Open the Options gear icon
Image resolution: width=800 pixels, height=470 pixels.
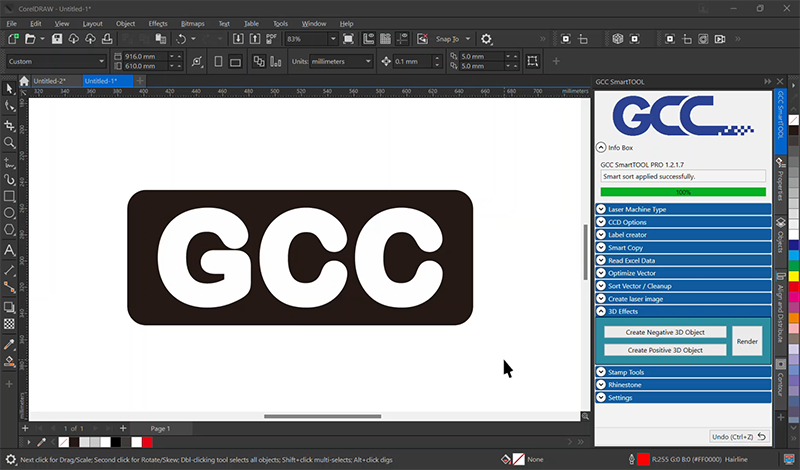486,39
